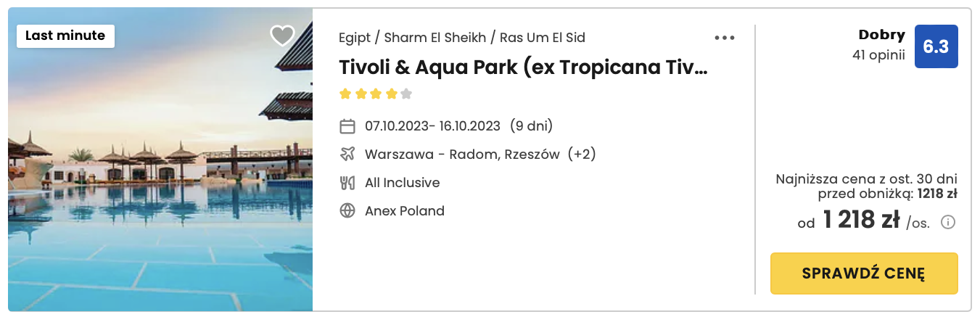This screenshot has height=317, width=980.
Task: Click the cutlery All Inclusive icon
Action: coord(347,183)
